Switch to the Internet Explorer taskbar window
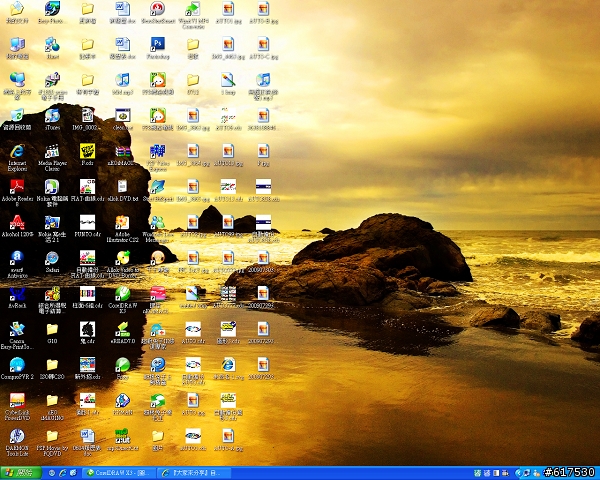600x480 pixels. pos(194,473)
